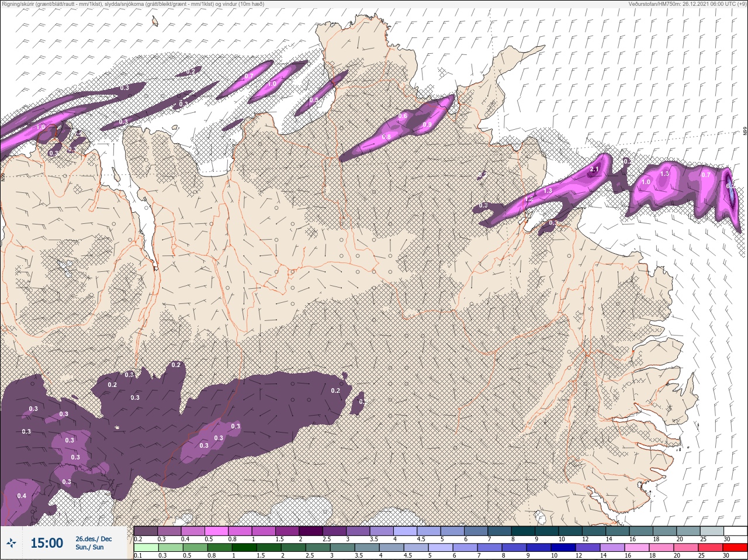The width and height of the screenshot is (748, 560).
Task: Click the 1.2 precipitation value on map
Action: pos(529,199)
